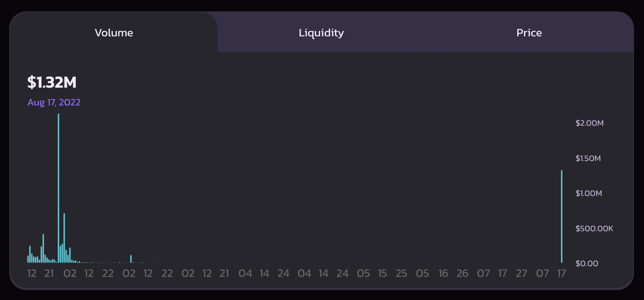Image resolution: width=644 pixels, height=300 pixels.
Task: Click the 25 x-axis date label
Action: coord(402,274)
